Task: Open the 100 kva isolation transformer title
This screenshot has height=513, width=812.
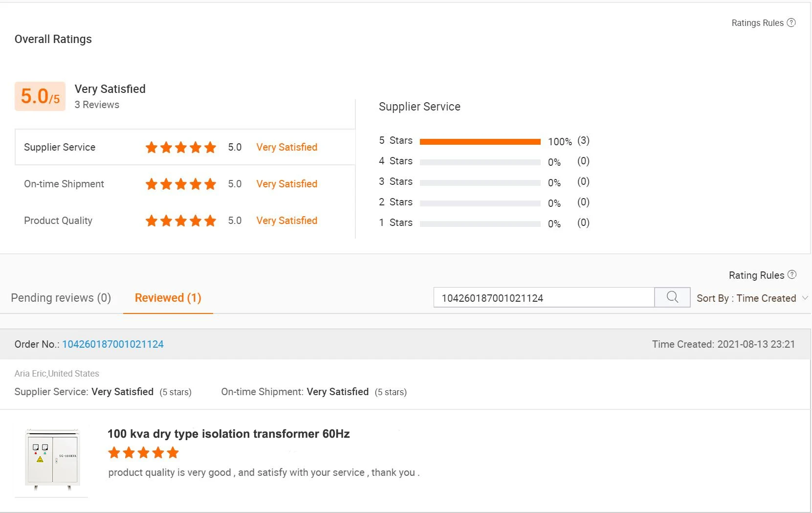Action: pos(228,434)
